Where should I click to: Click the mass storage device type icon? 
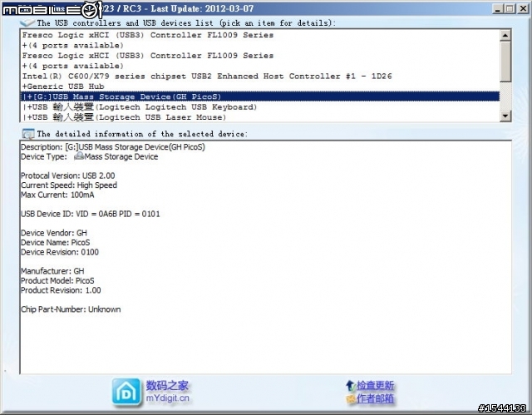click(79, 156)
